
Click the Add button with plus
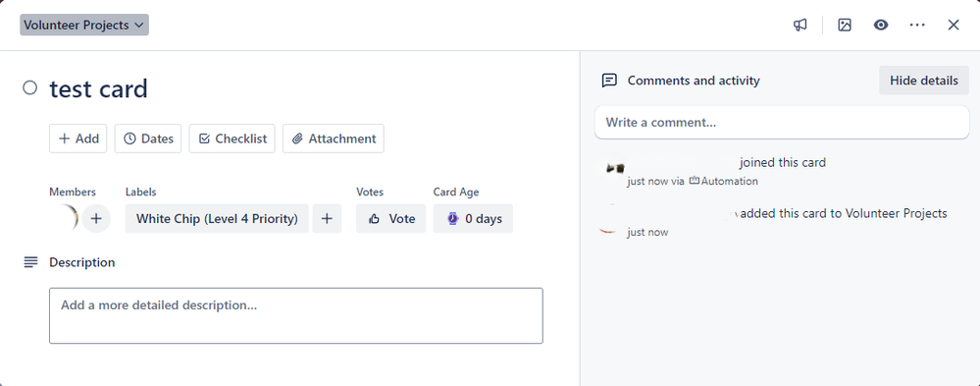[x=78, y=138]
